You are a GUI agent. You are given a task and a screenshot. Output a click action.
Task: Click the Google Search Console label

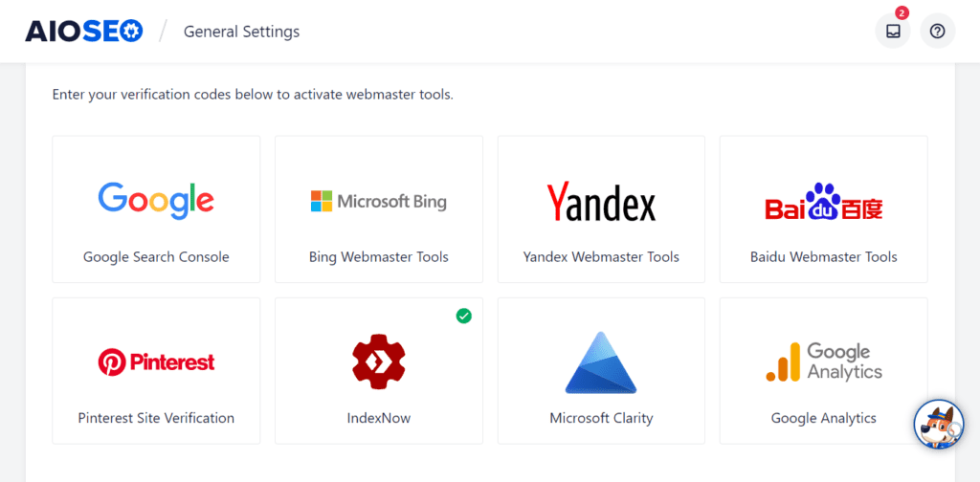coord(156,256)
